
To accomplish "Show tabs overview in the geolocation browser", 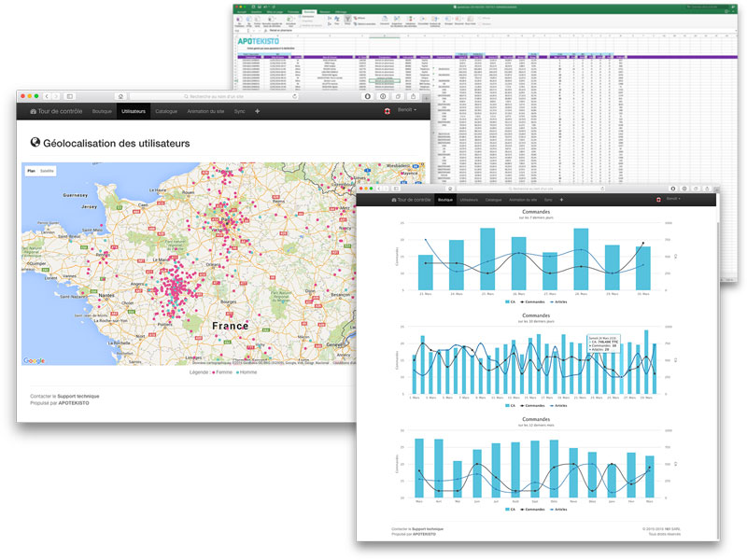I will click(398, 96).
